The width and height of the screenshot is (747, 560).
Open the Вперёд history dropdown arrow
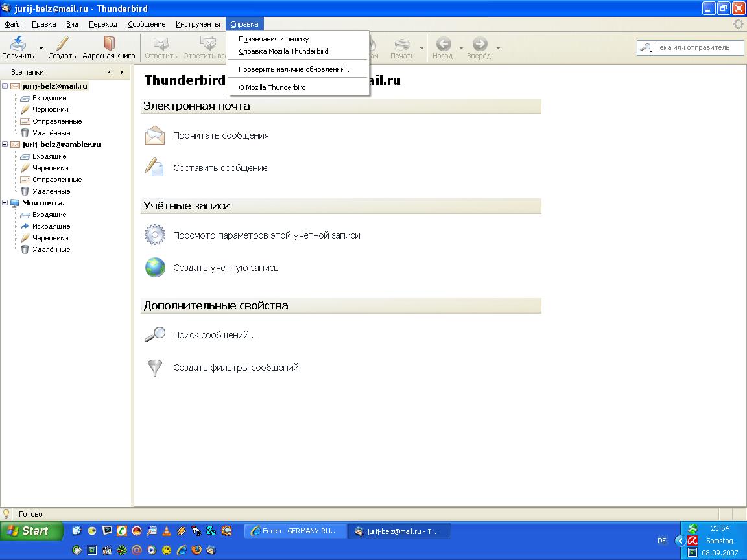(x=498, y=48)
